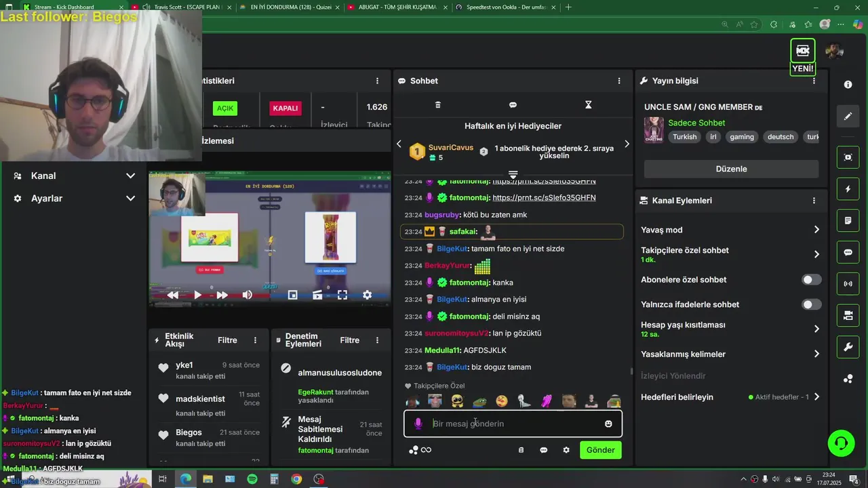The image size is (868, 488).
Task: Click SuvariCavus in weekly gifters
Action: 451,147
